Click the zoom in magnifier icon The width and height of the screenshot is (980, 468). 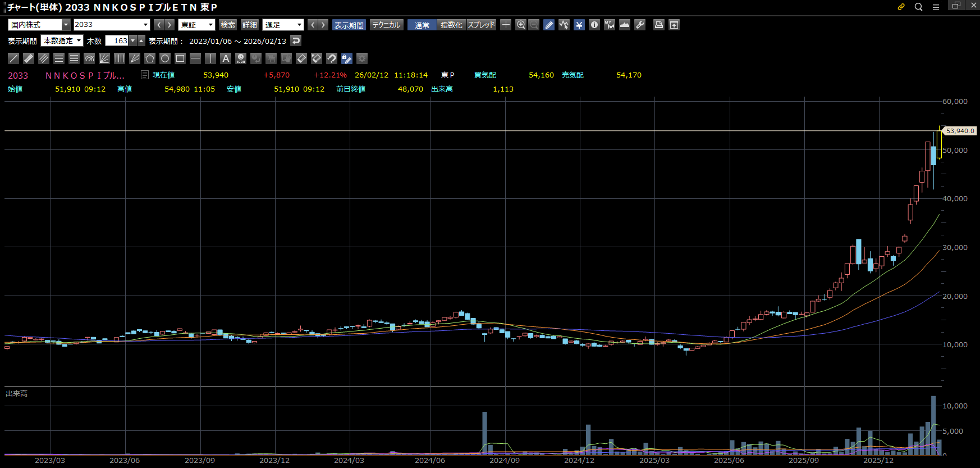coord(521,25)
